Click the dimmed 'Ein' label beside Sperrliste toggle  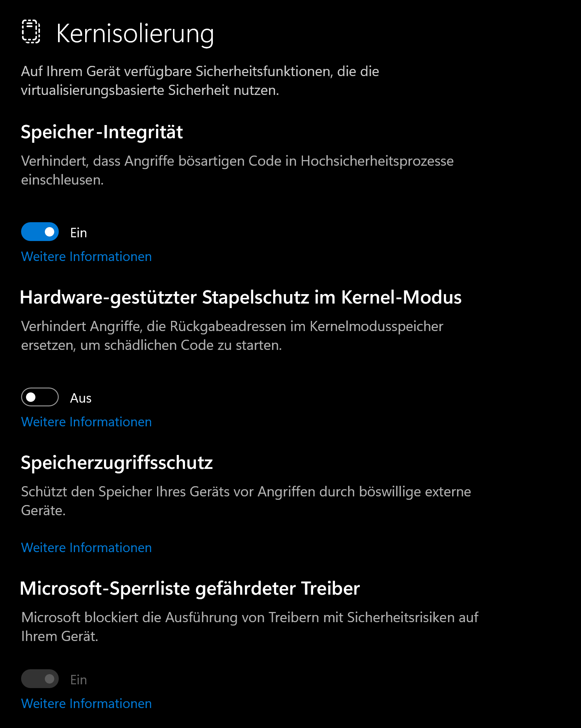[x=78, y=680]
